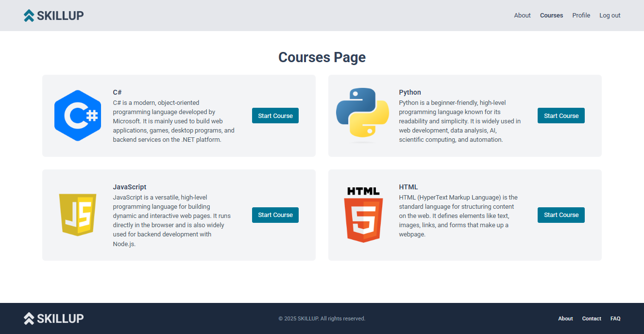
Task: Click the JavaScript JS shield logo
Action: (x=78, y=215)
